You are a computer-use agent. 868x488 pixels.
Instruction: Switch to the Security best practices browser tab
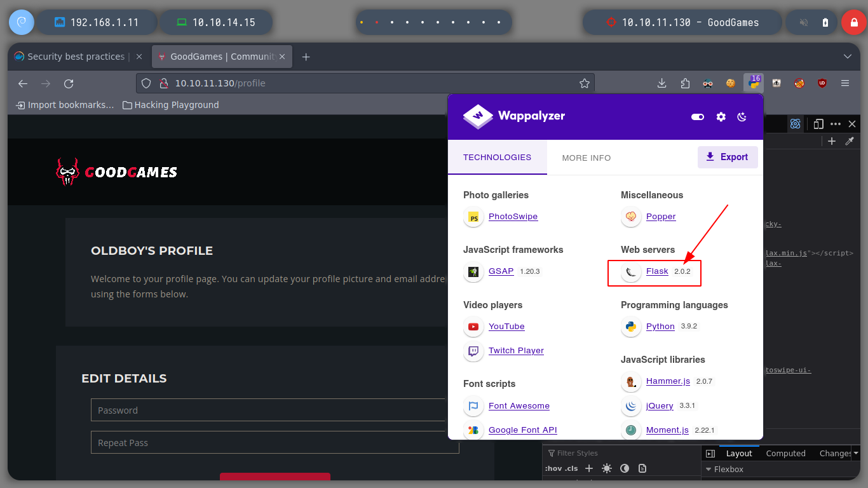pyautogui.click(x=79, y=57)
